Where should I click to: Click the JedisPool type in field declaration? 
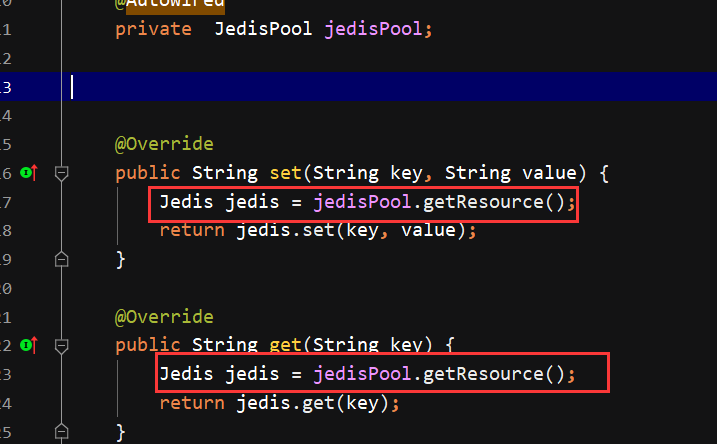263,29
